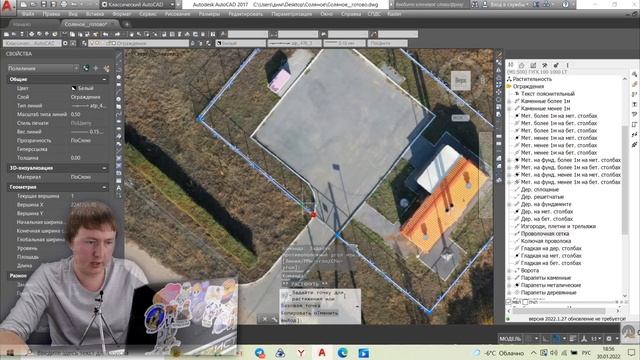Image resolution: width=640 pixels, height=360 pixels.
Task: Select Текст пояснительный in the tree
Action: coord(547,93)
